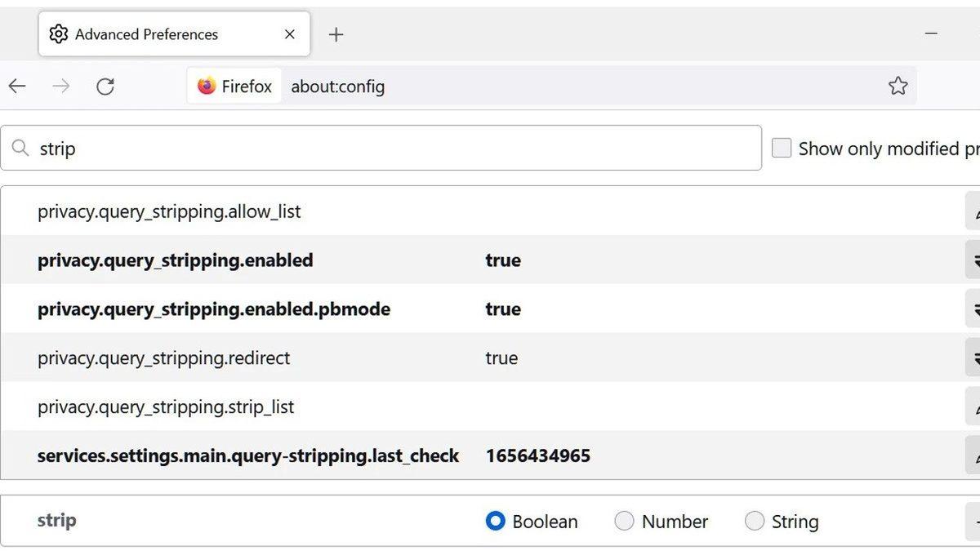This screenshot has width=980, height=551.
Task: Toggle privacy.query_stripping.enabled.pbmode value
Action: point(973,309)
